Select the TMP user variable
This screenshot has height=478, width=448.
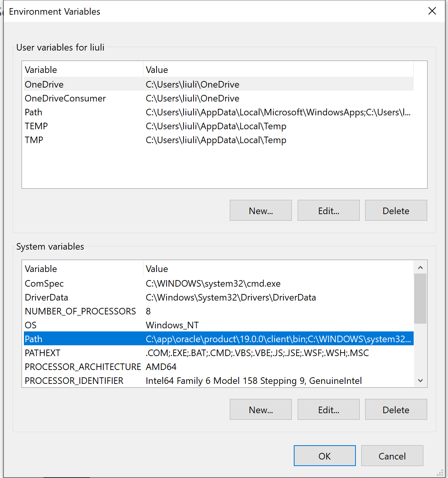pos(34,140)
